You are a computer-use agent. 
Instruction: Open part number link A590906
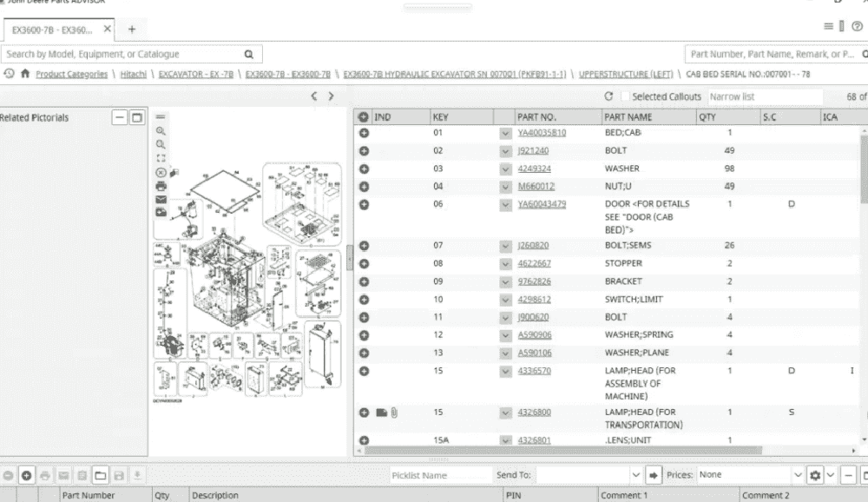pos(534,335)
